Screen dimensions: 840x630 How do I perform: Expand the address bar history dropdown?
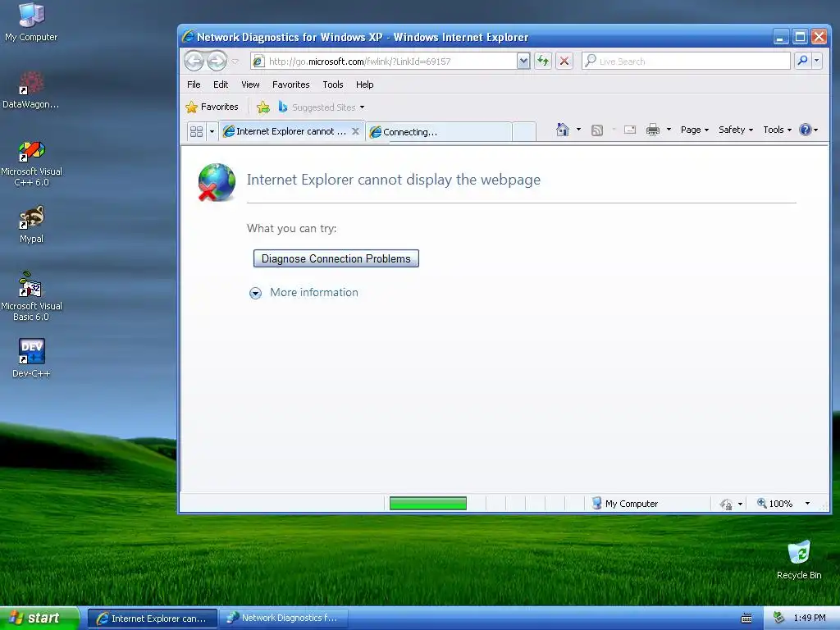[x=523, y=61]
